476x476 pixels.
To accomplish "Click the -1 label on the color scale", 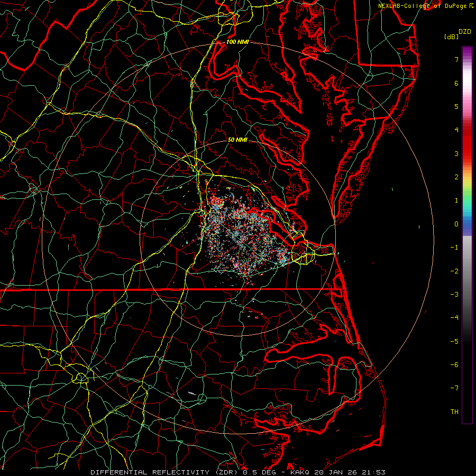I will coord(454,248).
